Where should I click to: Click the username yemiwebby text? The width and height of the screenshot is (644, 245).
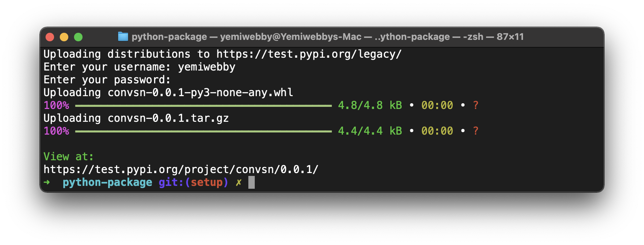tap(207, 67)
